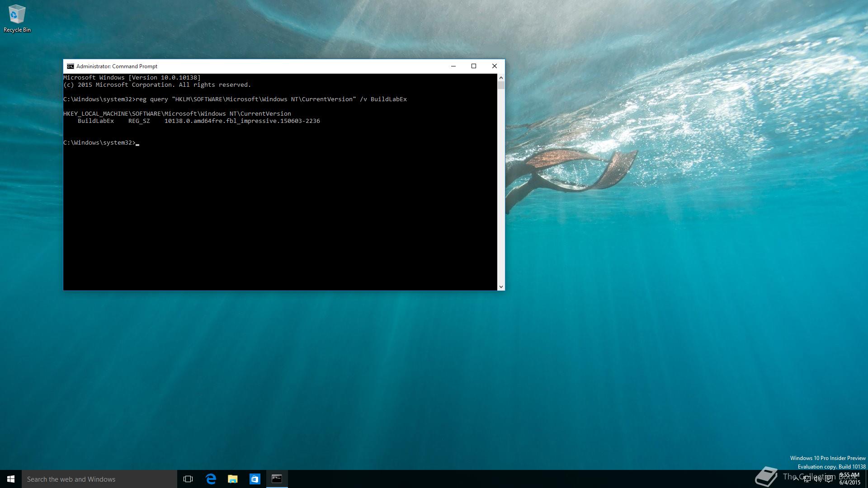Click the REG_SZ text in the output

pos(139,121)
